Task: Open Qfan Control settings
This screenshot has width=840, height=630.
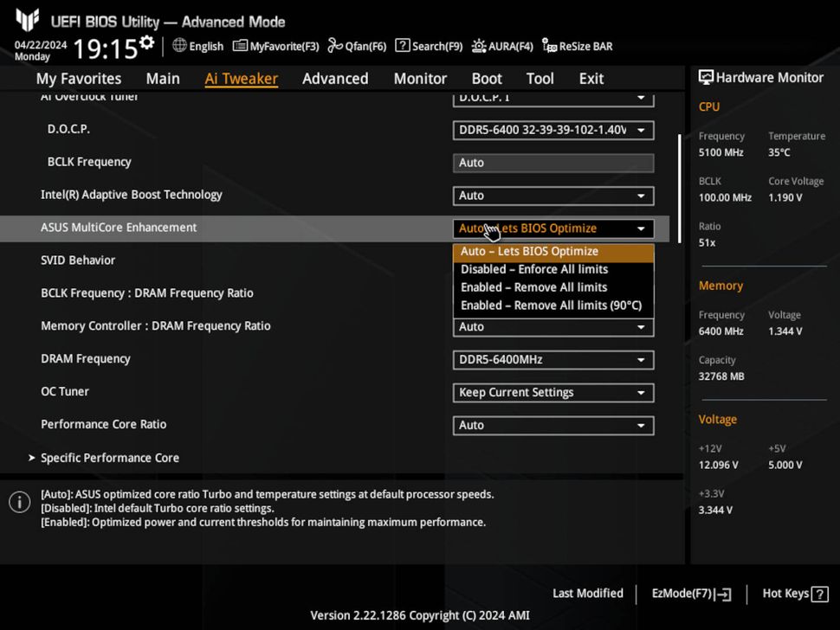Action: (356, 46)
